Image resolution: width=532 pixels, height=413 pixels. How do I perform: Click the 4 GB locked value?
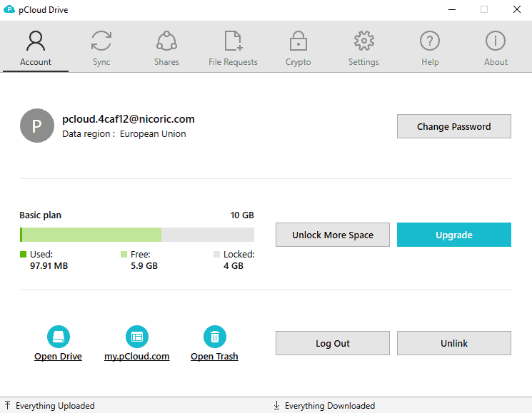[234, 265]
